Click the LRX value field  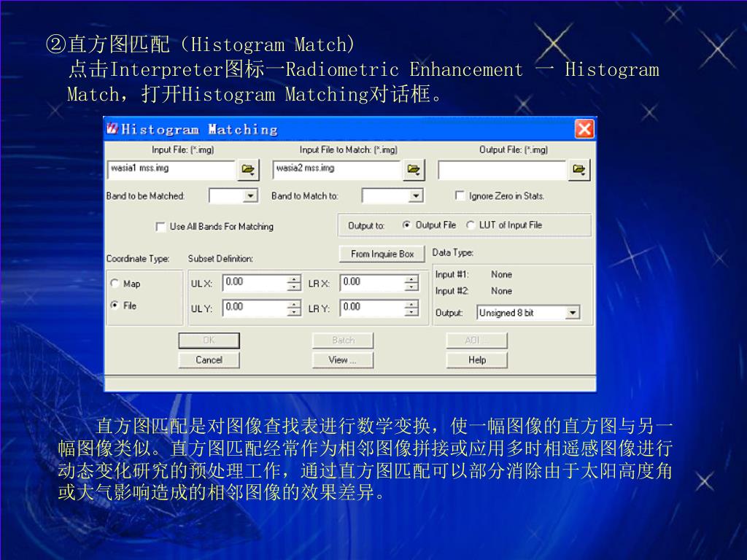[372, 283]
